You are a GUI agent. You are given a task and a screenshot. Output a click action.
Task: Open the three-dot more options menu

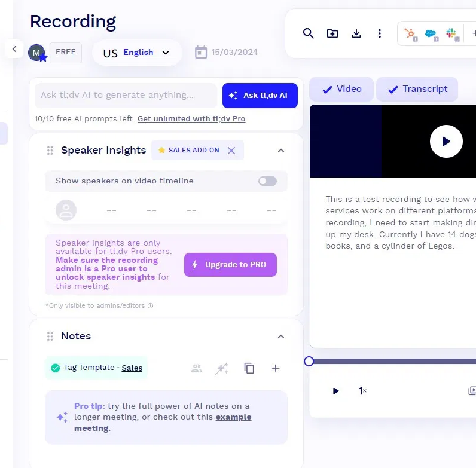coord(380,33)
